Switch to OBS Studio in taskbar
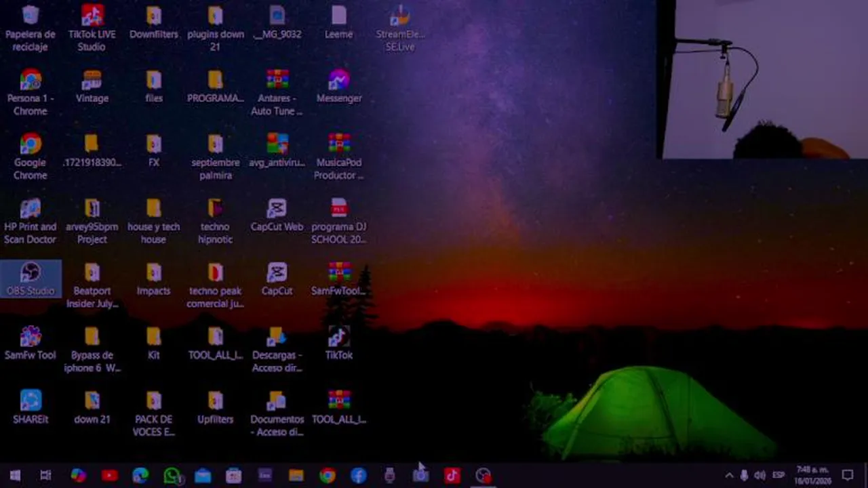 (x=484, y=475)
